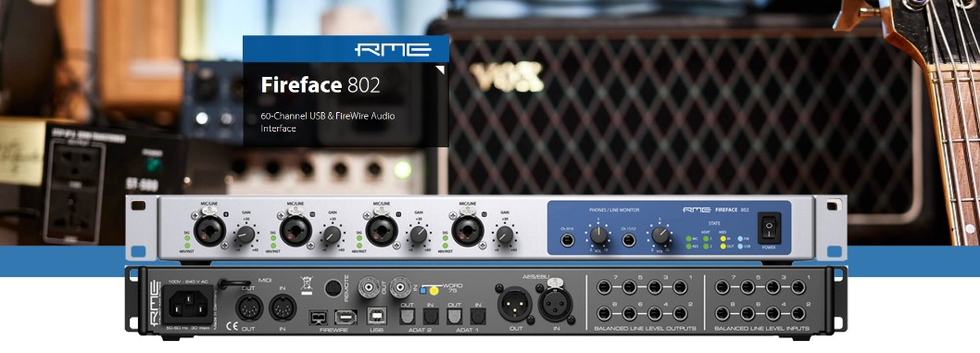Toggle the POWER rocker switch on front panel

(769, 228)
